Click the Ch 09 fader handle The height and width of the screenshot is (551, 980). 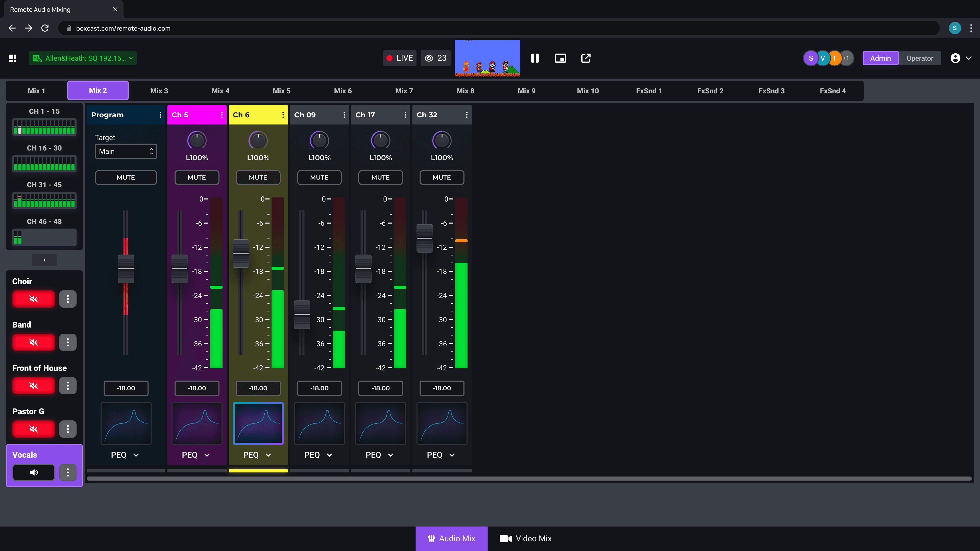coord(302,315)
